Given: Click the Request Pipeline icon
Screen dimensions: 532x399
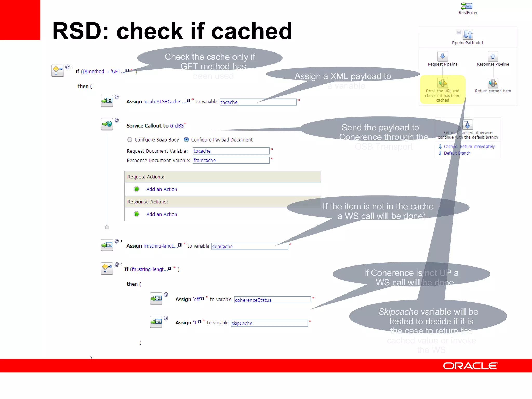Looking at the screenshot, I should coord(443,56).
